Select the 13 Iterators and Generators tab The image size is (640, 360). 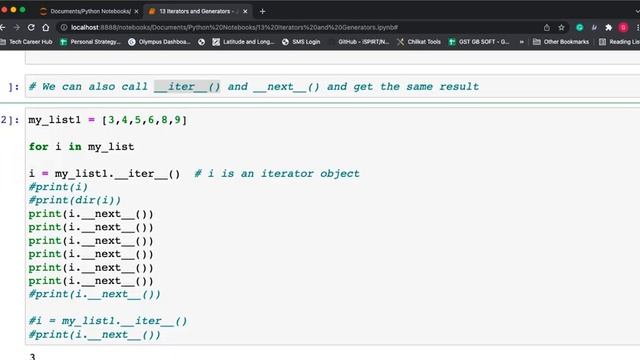[x=198, y=11]
